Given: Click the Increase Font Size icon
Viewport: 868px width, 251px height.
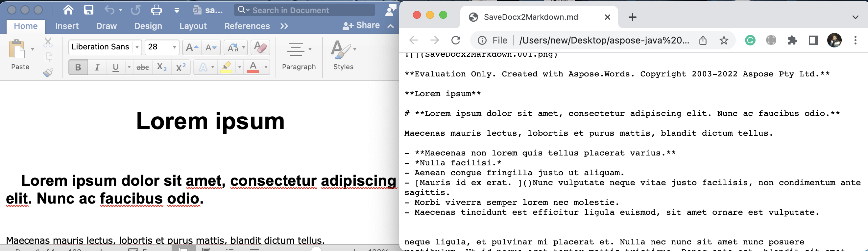Looking at the screenshot, I should tap(192, 47).
